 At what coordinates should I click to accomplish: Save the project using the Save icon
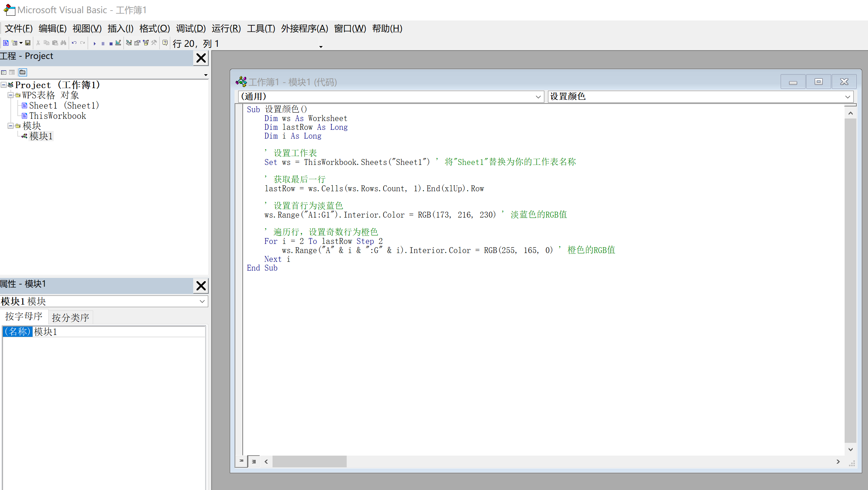pyautogui.click(x=28, y=43)
